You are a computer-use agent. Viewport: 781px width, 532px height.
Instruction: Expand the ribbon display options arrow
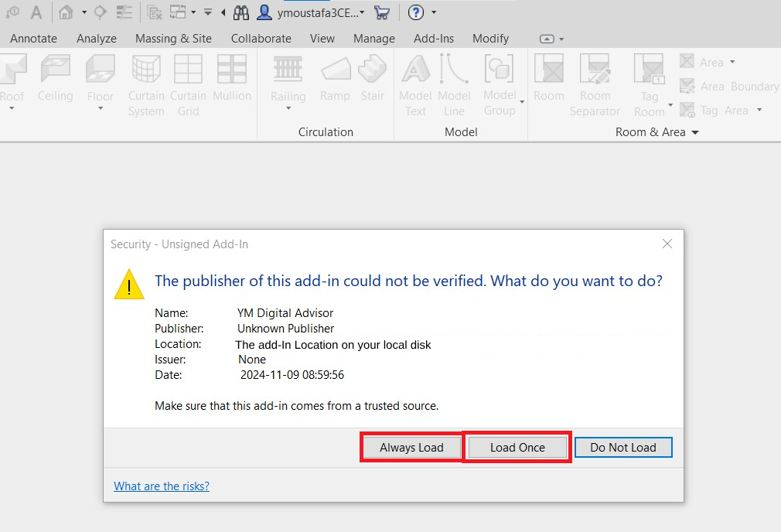tap(561, 39)
